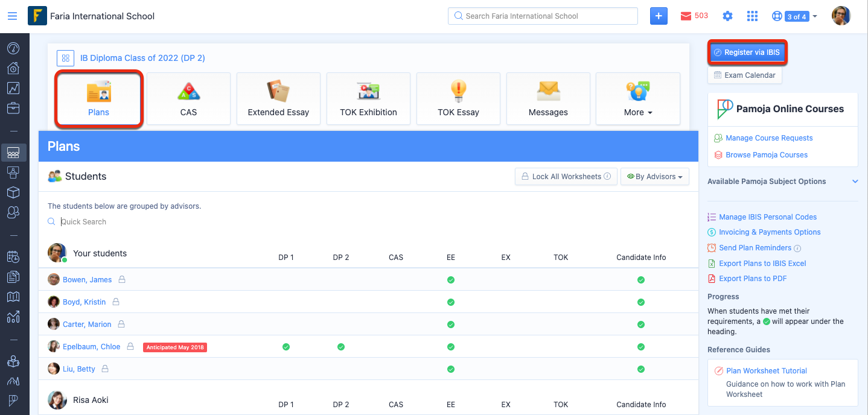Screen dimensions: 868x415
Task: Open student Carter, Marion
Action: [x=88, y=325]
